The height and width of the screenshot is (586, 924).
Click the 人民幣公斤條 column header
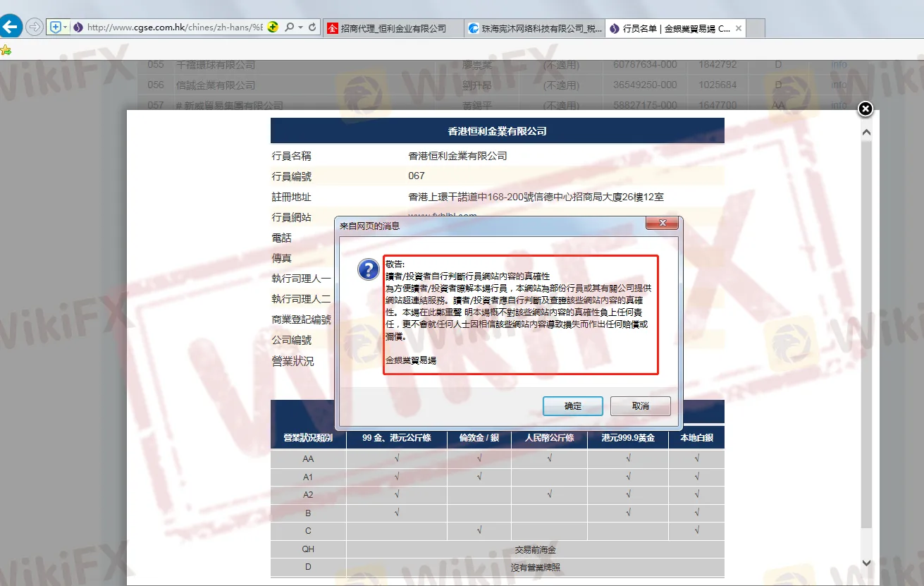[550, 438]
